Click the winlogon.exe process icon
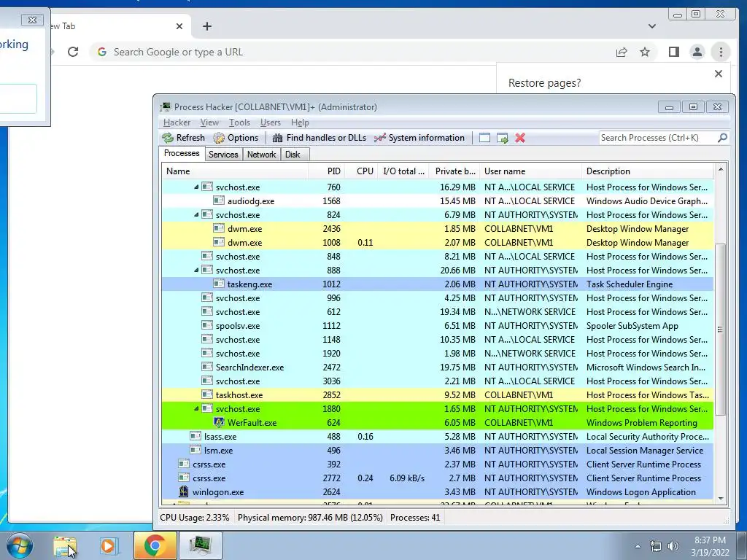 click(x=183, y=491)
